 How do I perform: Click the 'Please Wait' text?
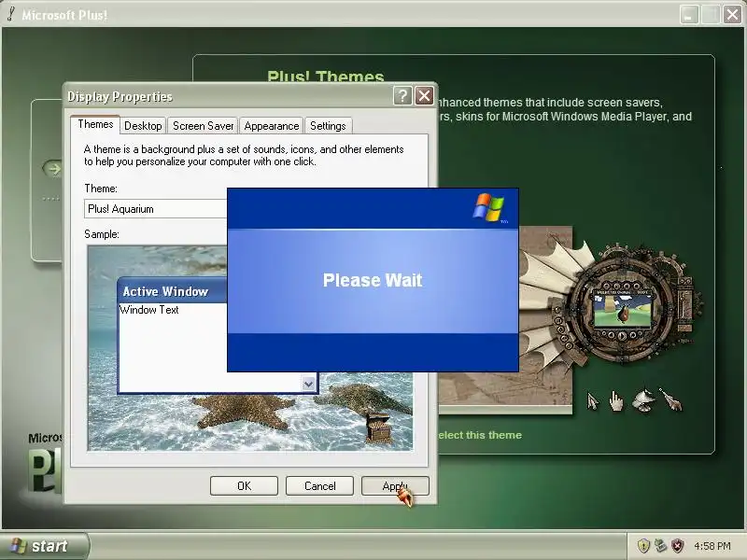[x=373, y=280]
